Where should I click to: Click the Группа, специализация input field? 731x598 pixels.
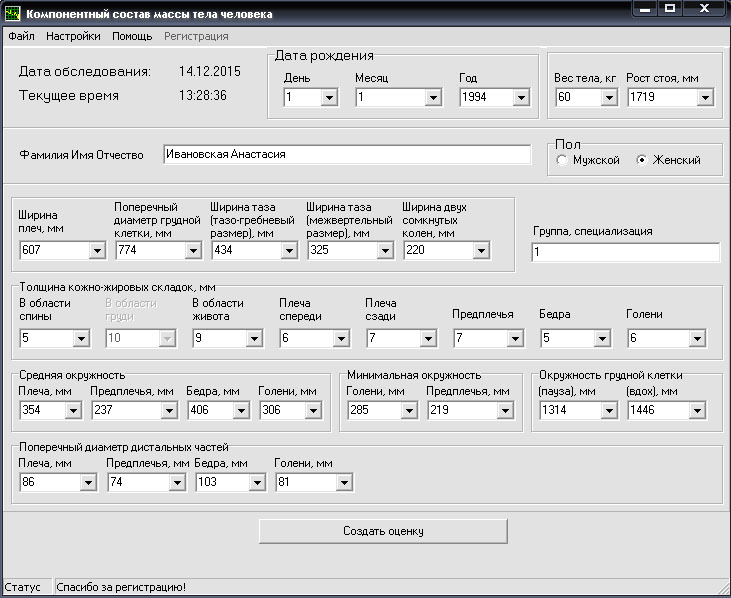[625, 253]
